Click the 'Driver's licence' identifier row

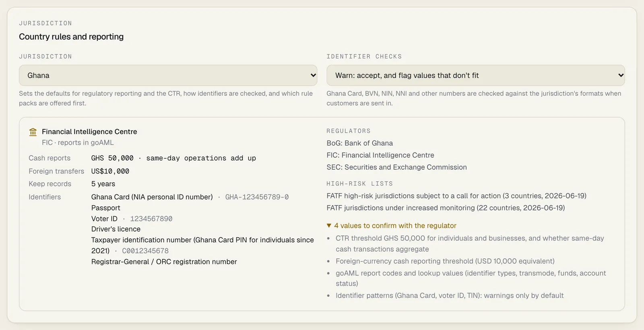pyautogui.click(x=116, y=229)
